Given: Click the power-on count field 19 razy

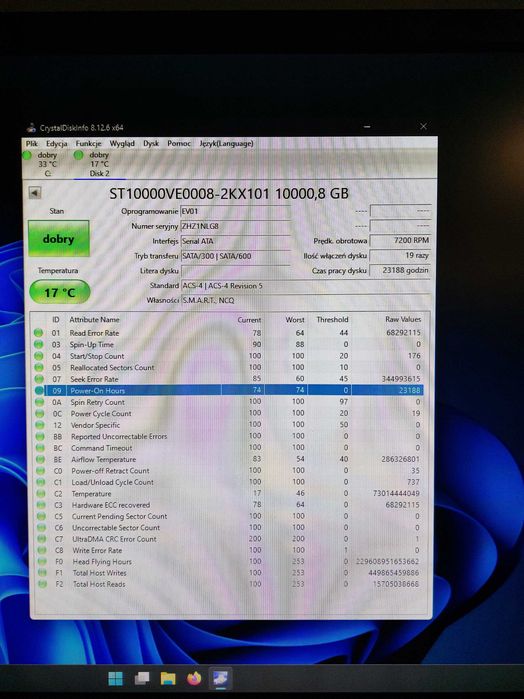Looking at the screenshot, I should click(x=400, y=255).
